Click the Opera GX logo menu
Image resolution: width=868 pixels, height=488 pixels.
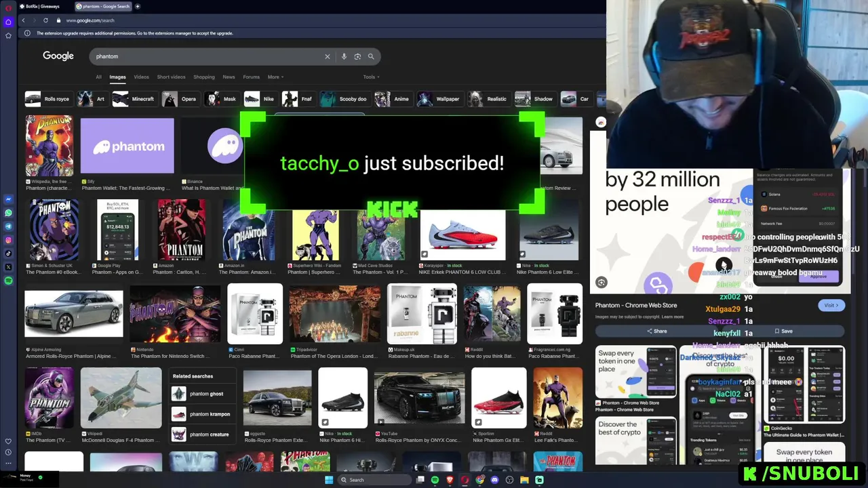click(x=8, y=7)
